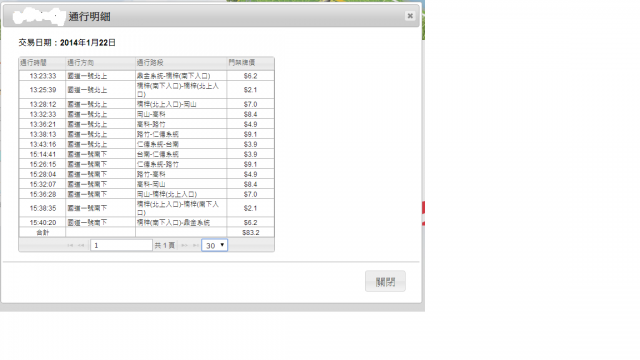Click the $6.2 price in 13:23:33 row
The width and height of the screenshot is (640, 360).
(x=250, y=76)
